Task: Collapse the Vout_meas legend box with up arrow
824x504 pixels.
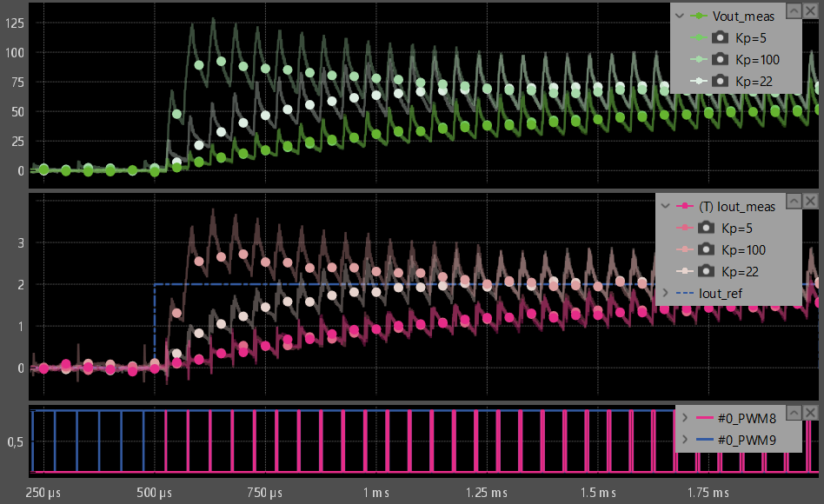Action: pos(794,10)
